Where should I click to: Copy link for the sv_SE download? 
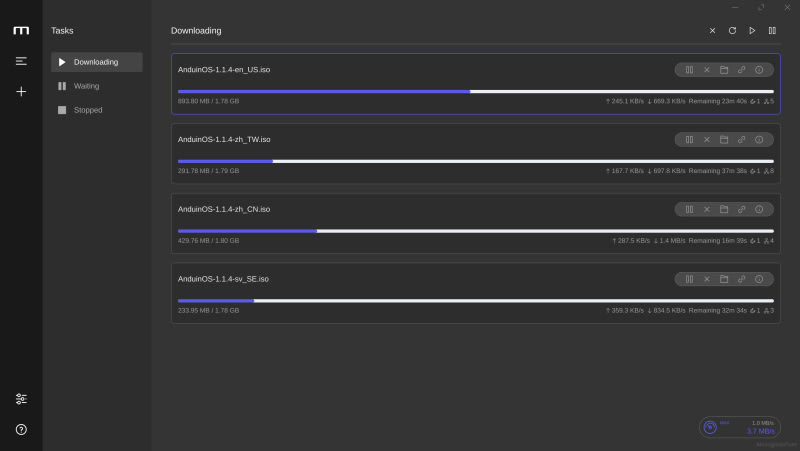tap(741, 279)
